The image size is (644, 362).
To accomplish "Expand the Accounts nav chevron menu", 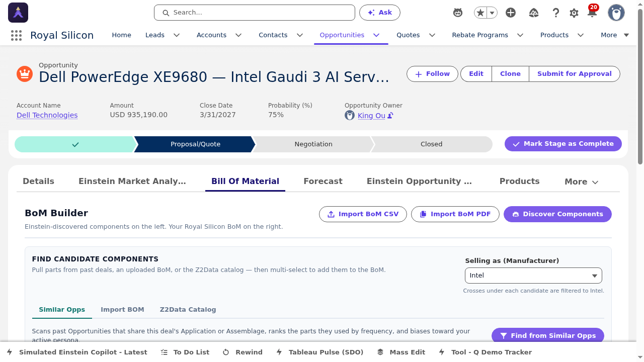I will [x=238, y=35].
